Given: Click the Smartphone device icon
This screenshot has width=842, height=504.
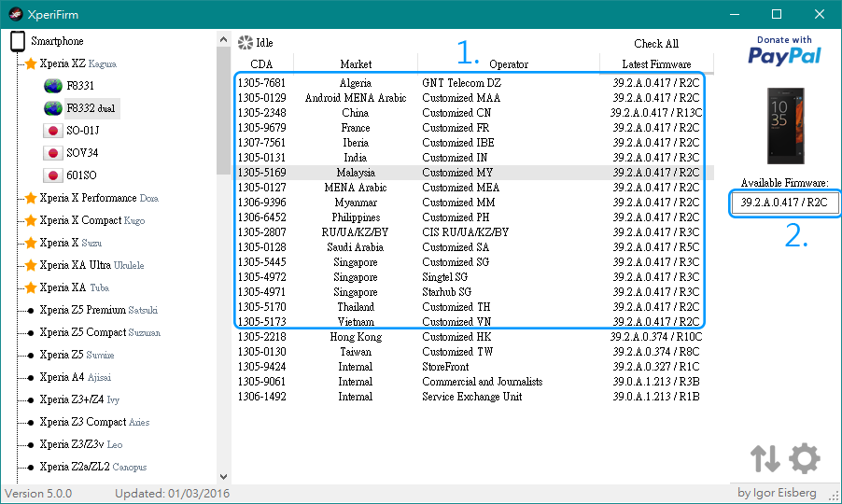Looking at the screenshot, I should [x=18, y=41].
